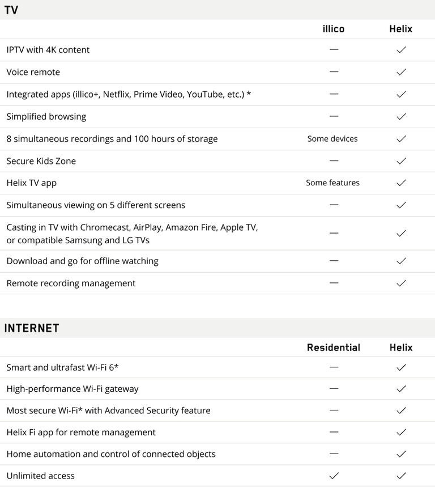Click Helix checkmark for Remote recording management
Screen dimensions: 435x504
pyautogui.click(x=401, y=283)
